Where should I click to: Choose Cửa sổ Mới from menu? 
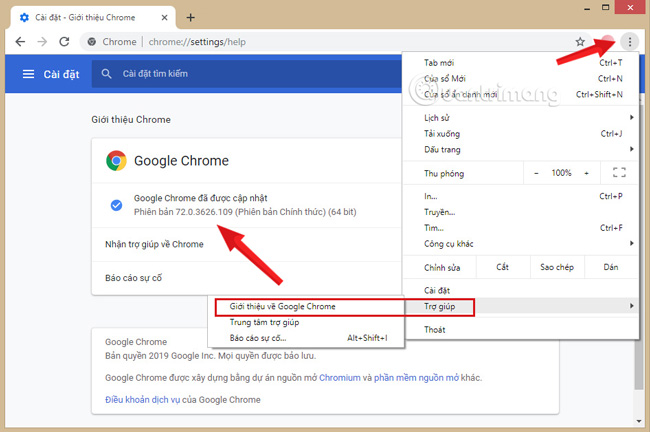click(x=521, y=78)
